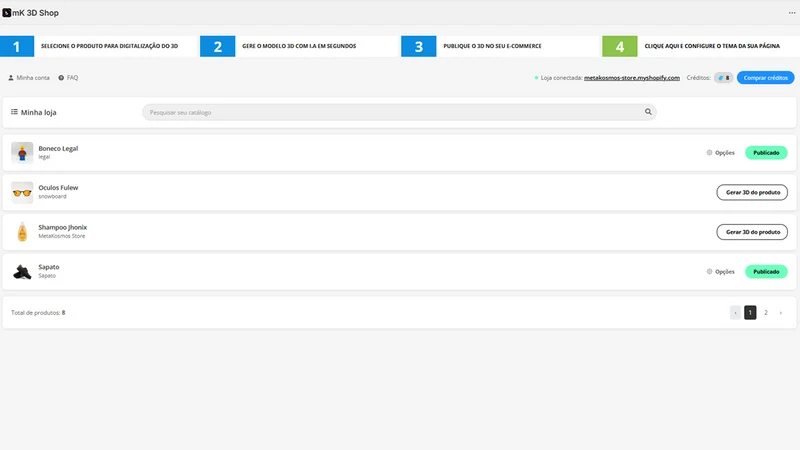This screenshot has width=800, height=450.
Task: Open Opções for Boneco Legal
Action: coord(720,153)
